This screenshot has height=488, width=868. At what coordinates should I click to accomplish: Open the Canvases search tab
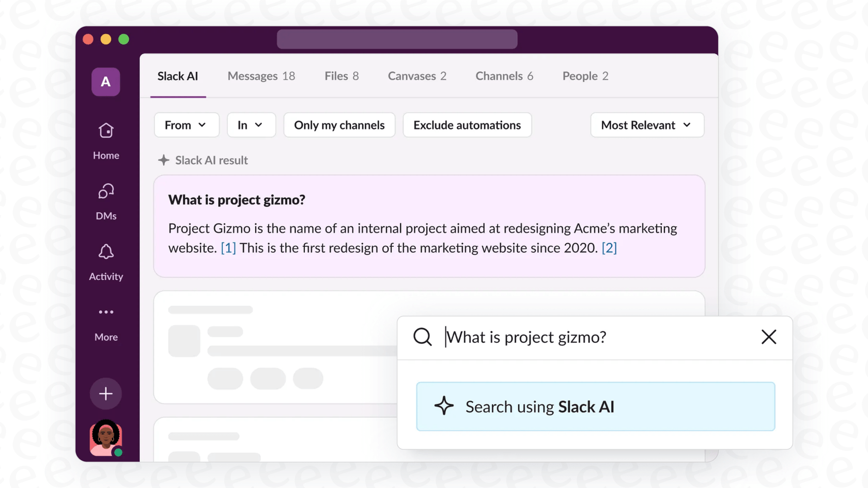point(416,76)
